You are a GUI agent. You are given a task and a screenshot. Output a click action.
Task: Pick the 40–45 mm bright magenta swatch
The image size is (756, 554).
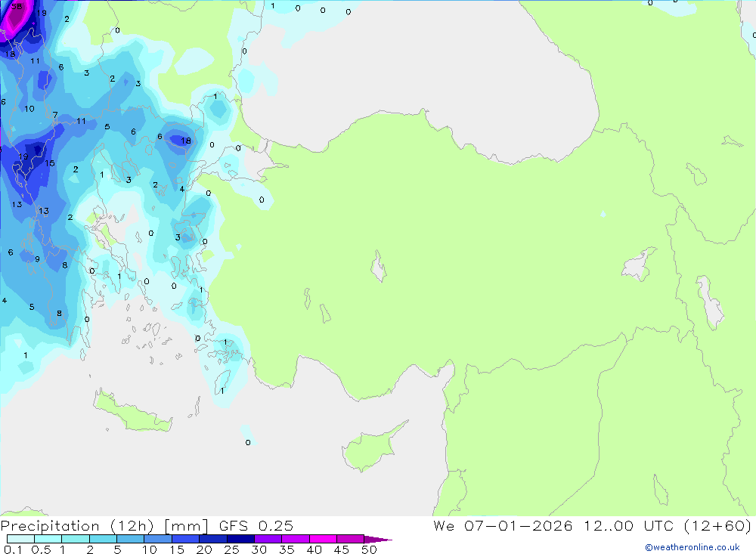click(323, 539)
